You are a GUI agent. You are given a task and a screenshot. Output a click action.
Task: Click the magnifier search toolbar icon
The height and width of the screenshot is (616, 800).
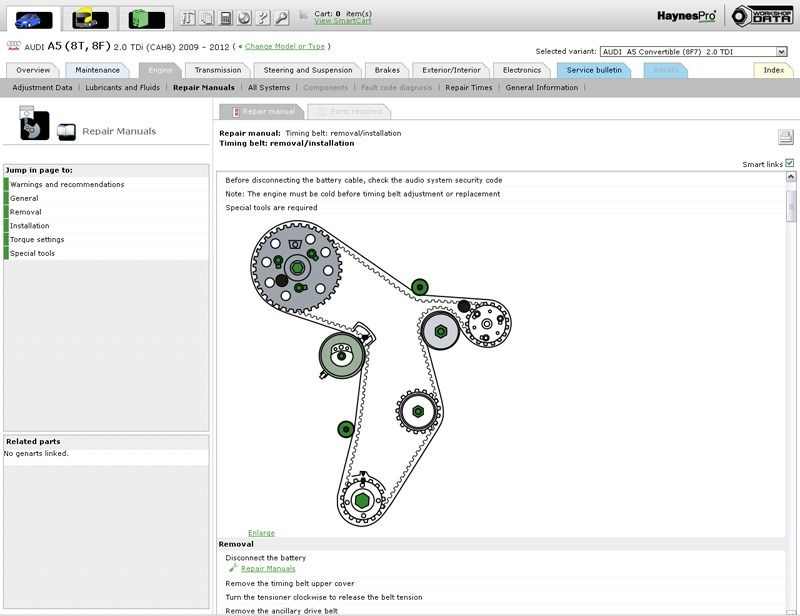pos(281,18)
